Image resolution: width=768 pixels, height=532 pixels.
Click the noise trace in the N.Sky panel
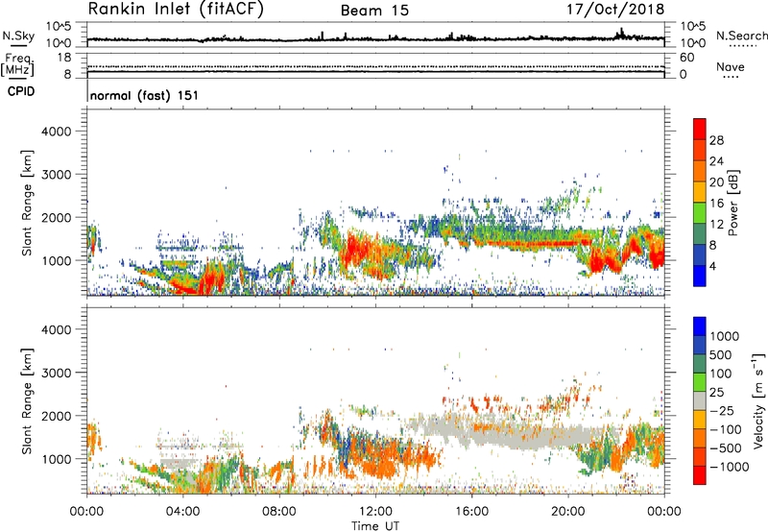375,38
